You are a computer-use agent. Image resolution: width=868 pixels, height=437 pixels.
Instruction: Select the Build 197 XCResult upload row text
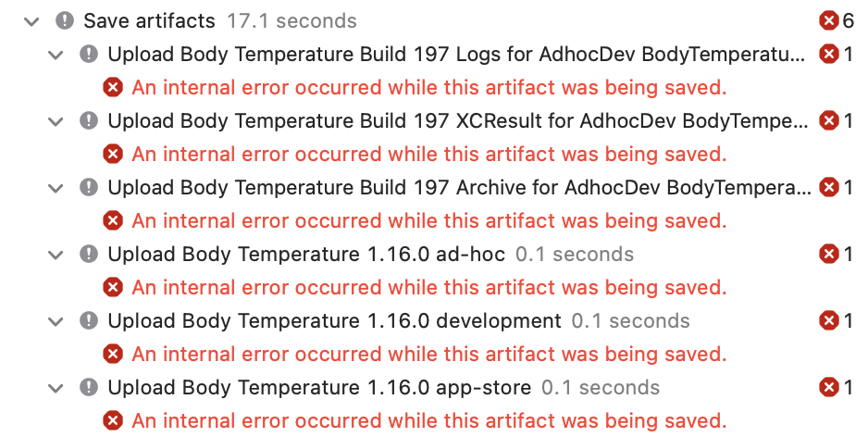[x=458, y=120]
